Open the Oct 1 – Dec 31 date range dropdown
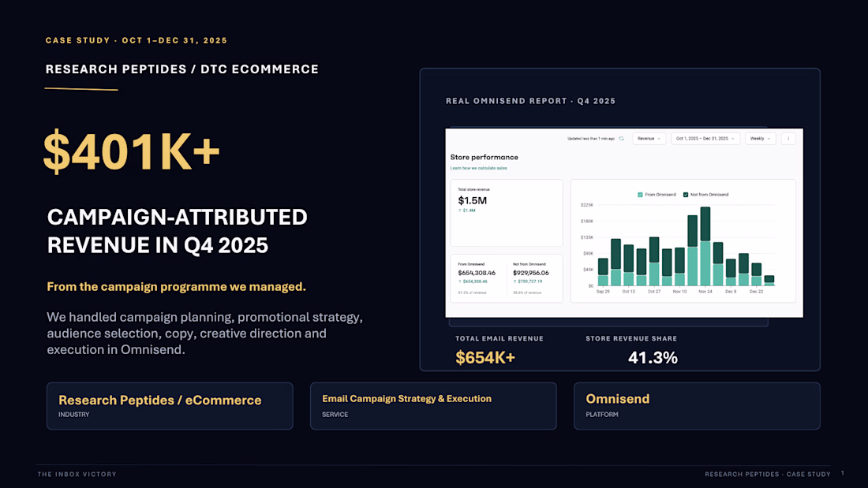 [705, 139]
